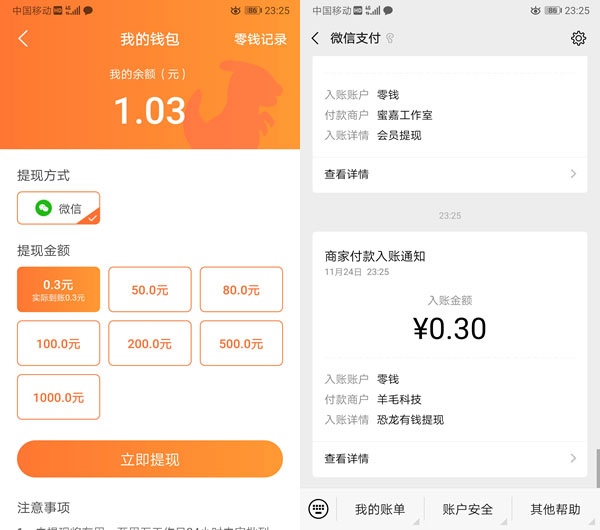Expand 查看详情 for 蜜嘉工作室 payment
This screenshot has width=600, height=530.
(448, 174)
